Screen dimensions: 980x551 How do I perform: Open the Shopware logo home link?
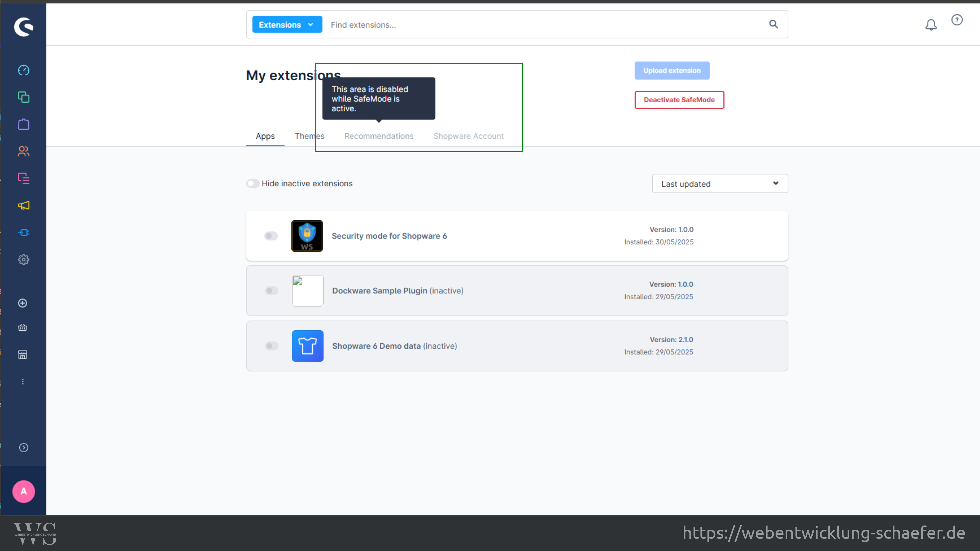(x=23, y=27)
